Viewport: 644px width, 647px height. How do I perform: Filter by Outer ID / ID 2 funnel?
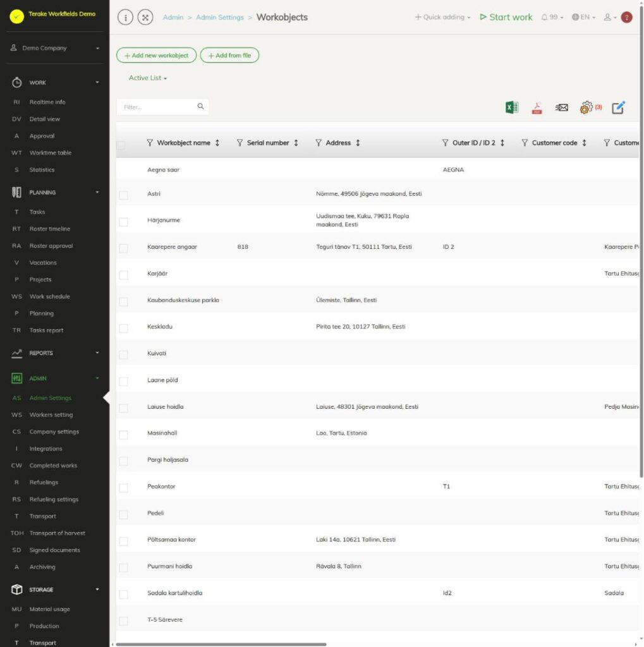(x=445, y=143)
